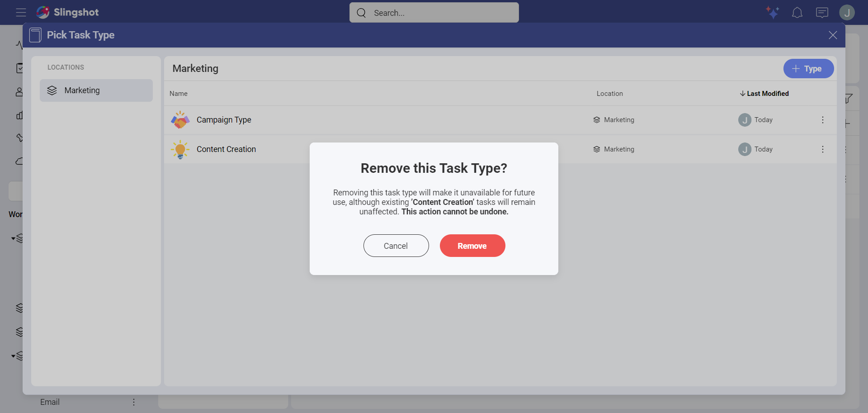Sort by the Last Modified column
The image size is (868, 413).
764,94
